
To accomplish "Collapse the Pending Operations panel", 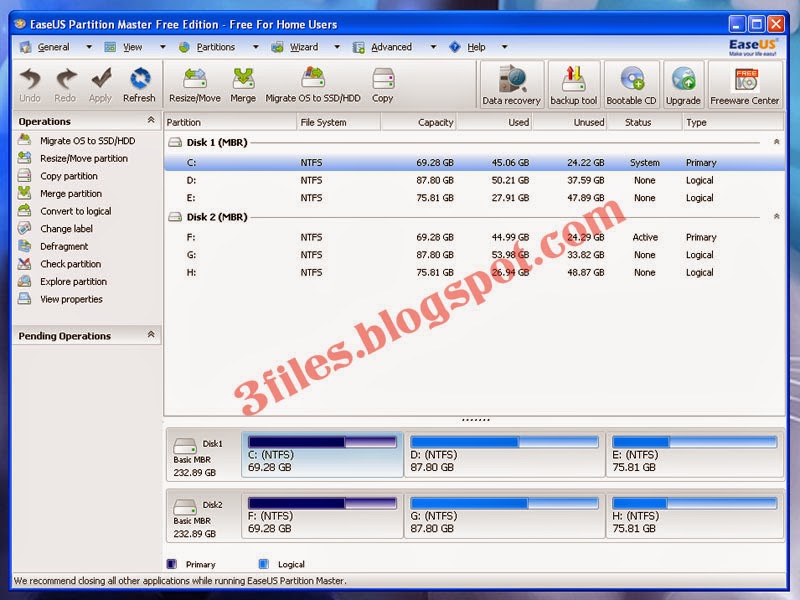I will pyautogui.click(x=151, y=335).
